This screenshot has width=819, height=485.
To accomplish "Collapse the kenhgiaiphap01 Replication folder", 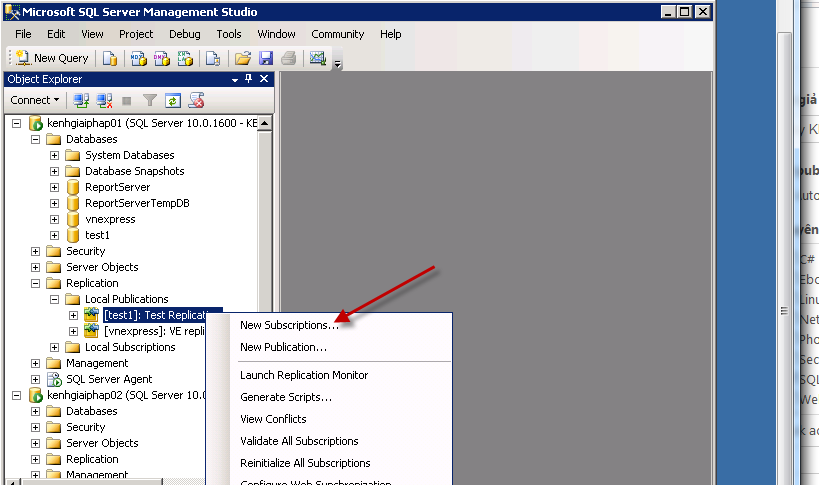I will 36,283.
